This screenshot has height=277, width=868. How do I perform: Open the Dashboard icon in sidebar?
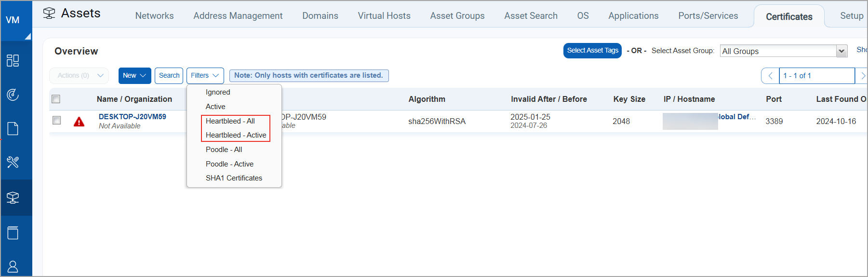13,60
